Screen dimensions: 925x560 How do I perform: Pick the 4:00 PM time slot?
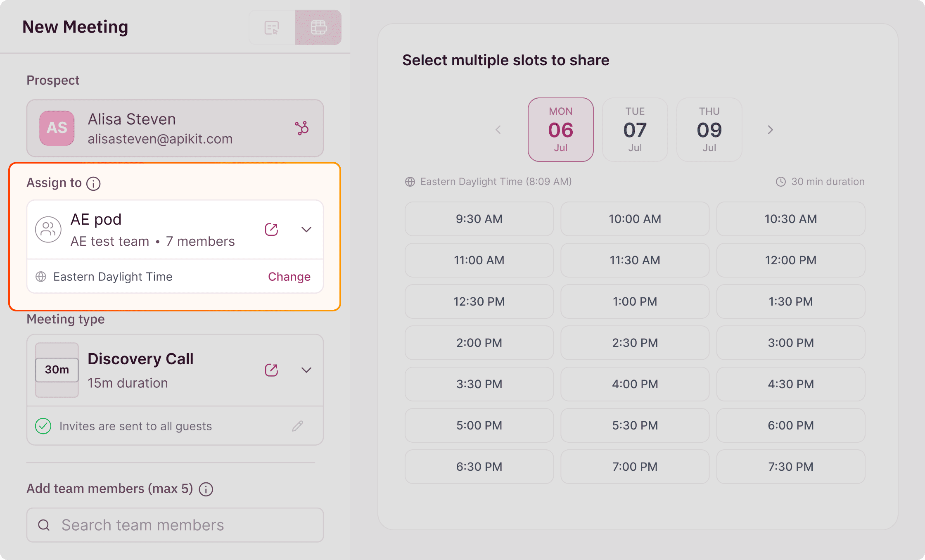tap(635, 384)
